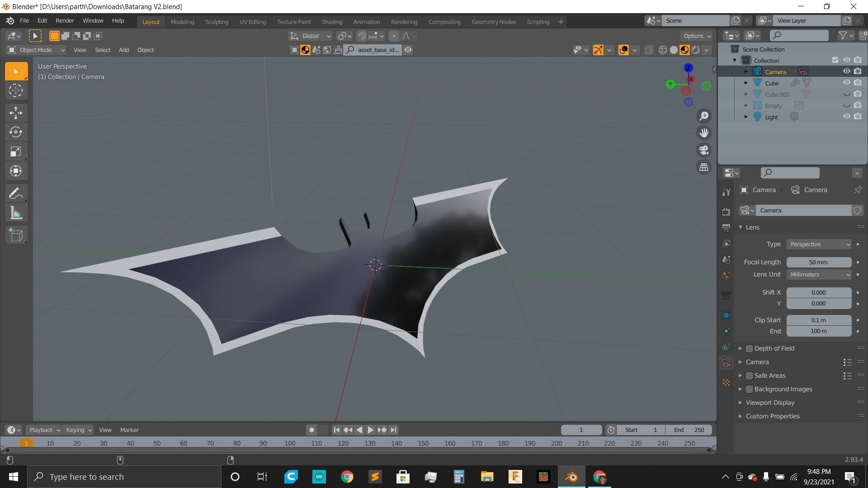
Task: Expand the Cube tree item
Action: click(746, 83)
